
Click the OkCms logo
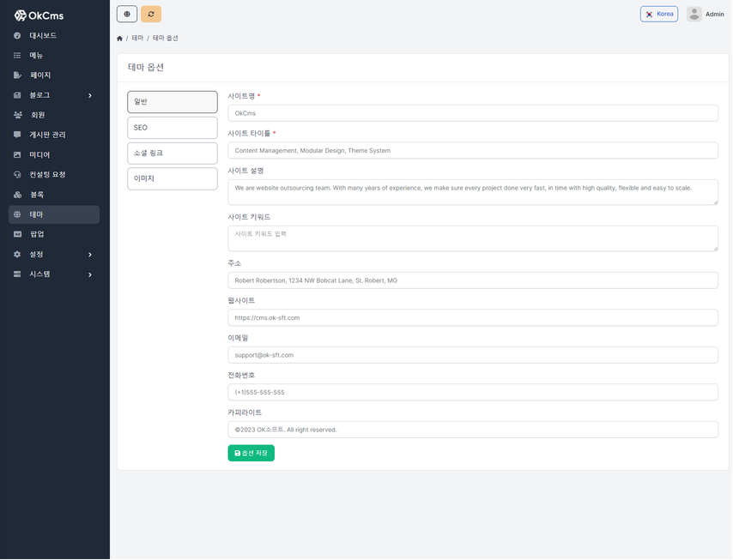[39, 15]
